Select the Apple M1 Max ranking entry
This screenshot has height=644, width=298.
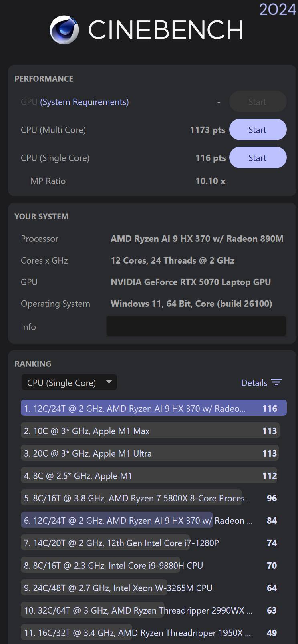click(x=150, y=431)
